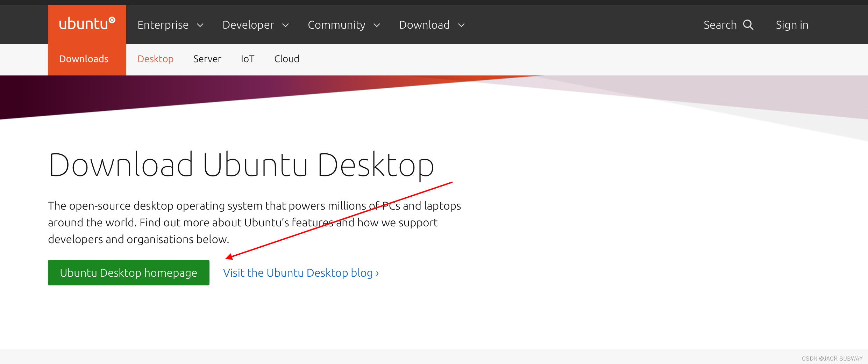The image size is (868, 364).
Task: Switch to the Cloud tab
Action: tap(287, 59)
